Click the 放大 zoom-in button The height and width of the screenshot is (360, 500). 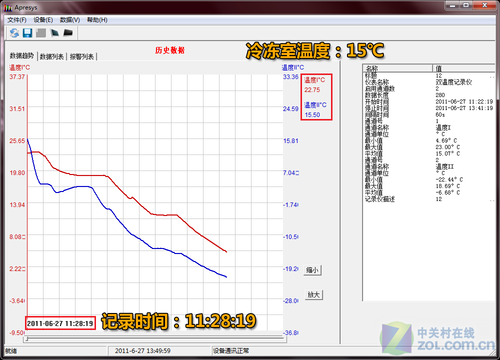coord(314,295)
